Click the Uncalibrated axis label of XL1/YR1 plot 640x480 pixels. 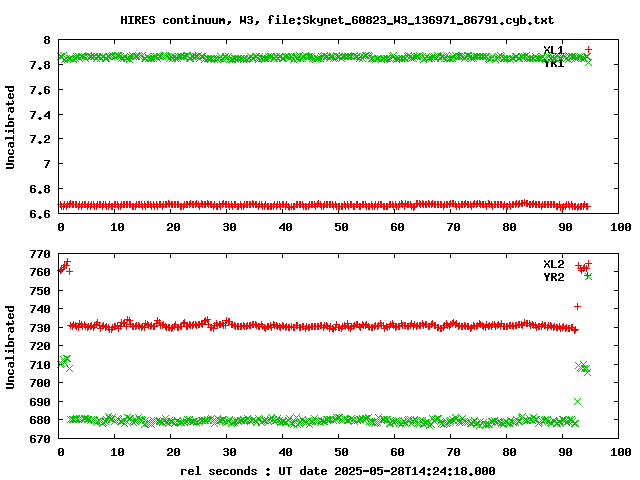pyautogui.click(x=10, y=127)
